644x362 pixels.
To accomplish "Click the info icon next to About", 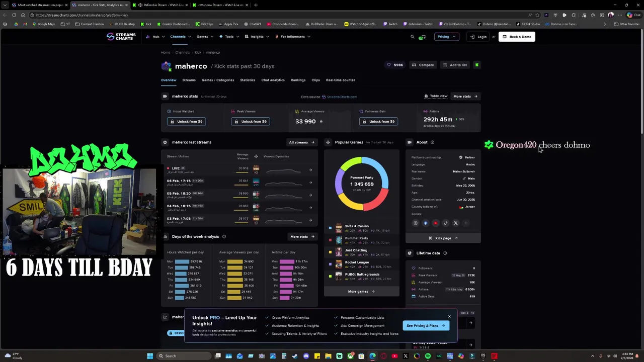I will click(432, 142).
